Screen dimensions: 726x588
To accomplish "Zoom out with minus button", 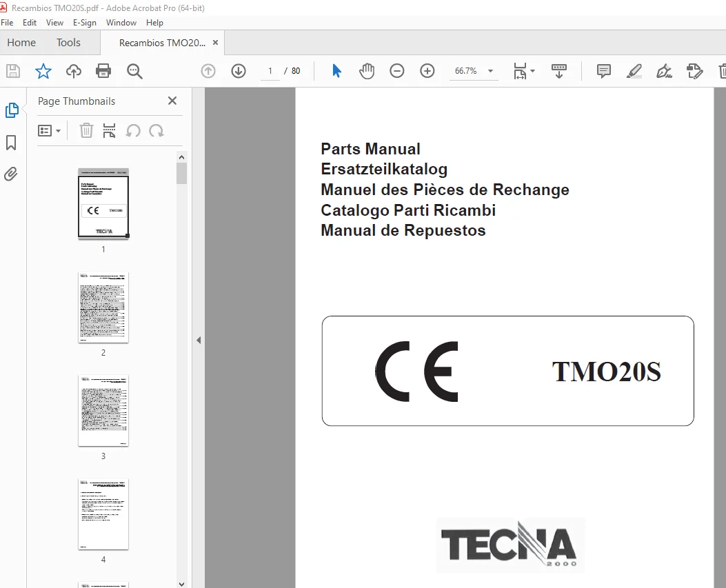I will 397,71.
